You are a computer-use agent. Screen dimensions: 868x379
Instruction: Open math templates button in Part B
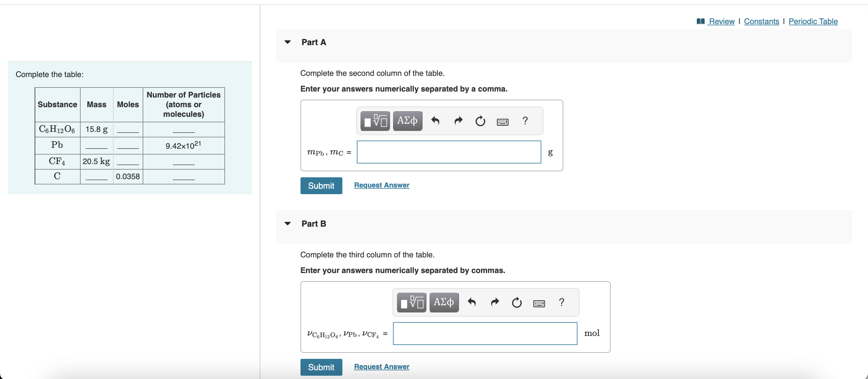click(411, 302)
